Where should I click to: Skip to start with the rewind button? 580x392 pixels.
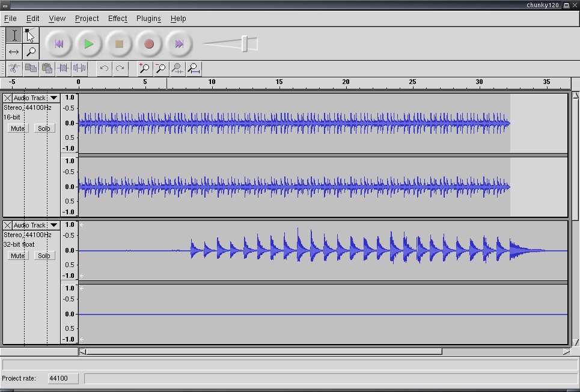point(59,44)
